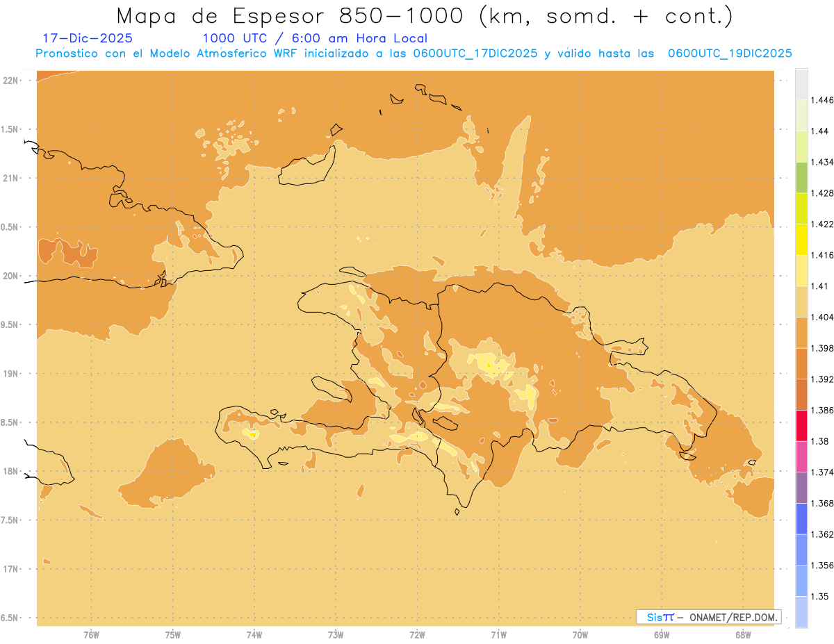Select the purple swatch between 1.368 and 1.374
The image size is (834, 644).
point(801,487)
